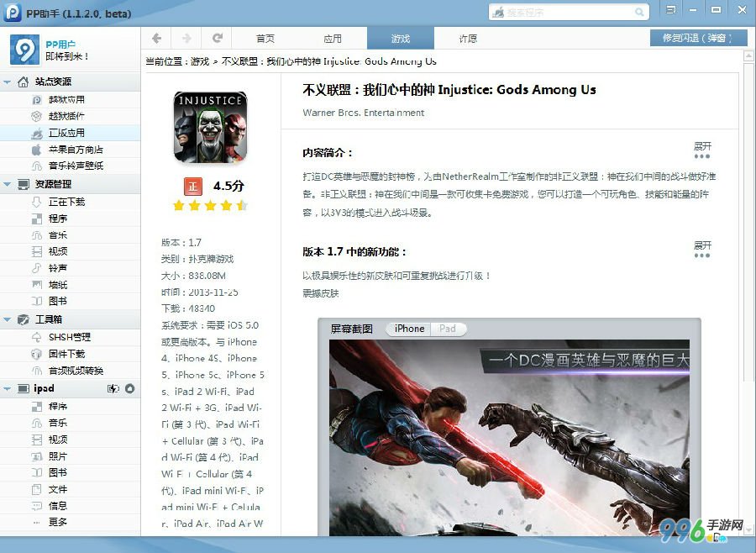
Task: Click the 越狱插件 box icon
Action: 37,116
